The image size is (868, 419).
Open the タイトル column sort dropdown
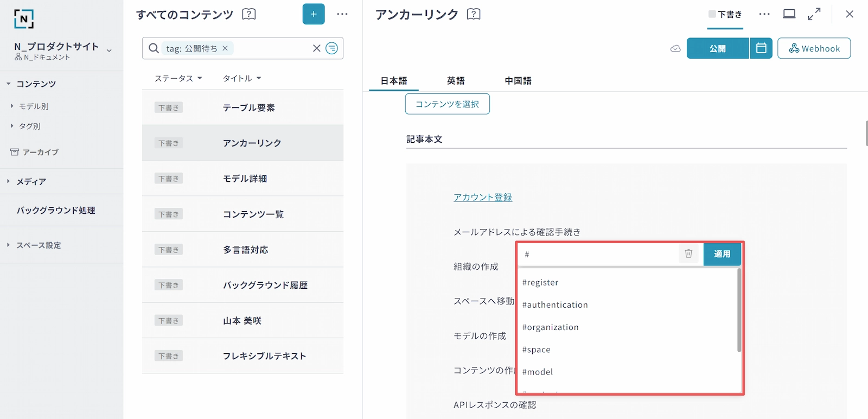click(242, 78)
